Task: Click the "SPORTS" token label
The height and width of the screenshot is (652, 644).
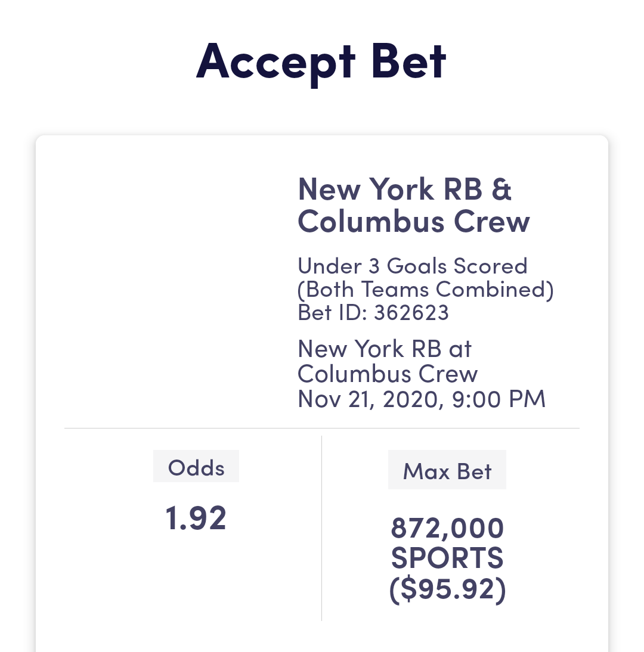Action: [x=447, y=558]
